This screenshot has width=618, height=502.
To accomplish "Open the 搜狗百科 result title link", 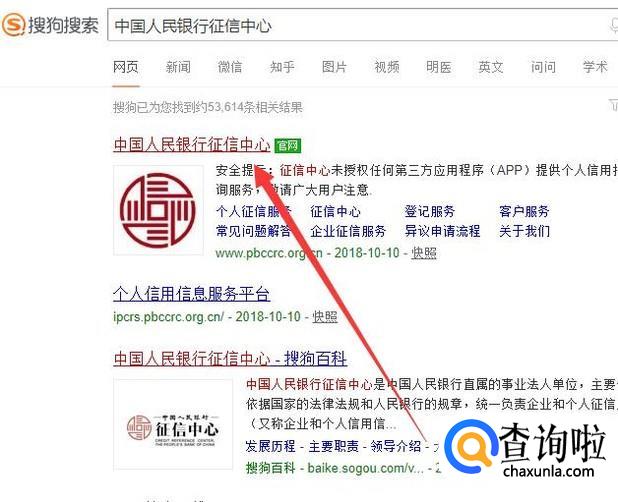I will 230,359.
